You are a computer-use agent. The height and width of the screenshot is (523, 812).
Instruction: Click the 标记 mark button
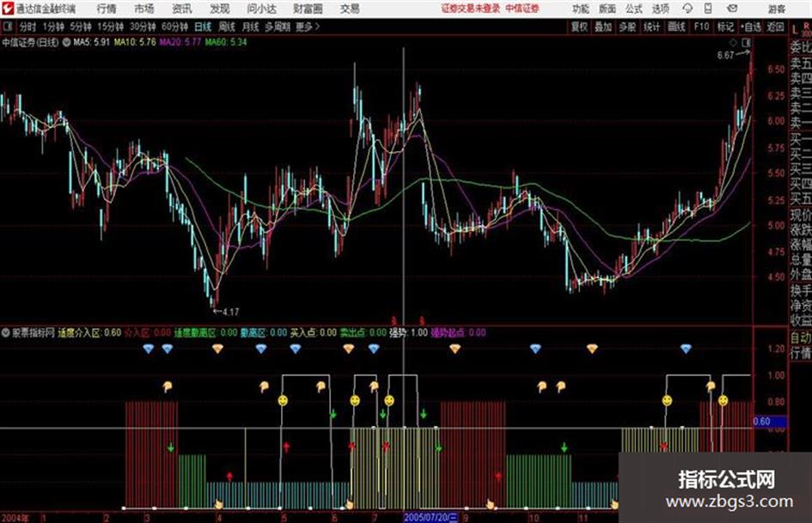(x=725, y=27)
